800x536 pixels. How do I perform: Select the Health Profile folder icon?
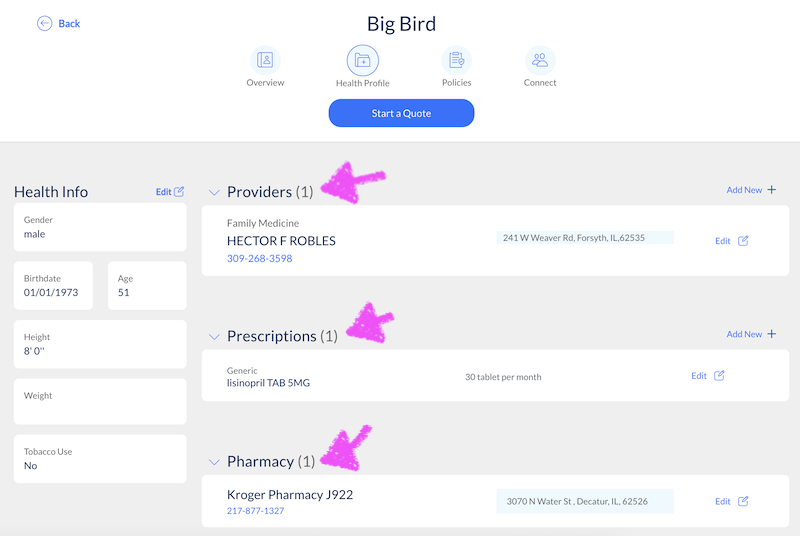362,60
